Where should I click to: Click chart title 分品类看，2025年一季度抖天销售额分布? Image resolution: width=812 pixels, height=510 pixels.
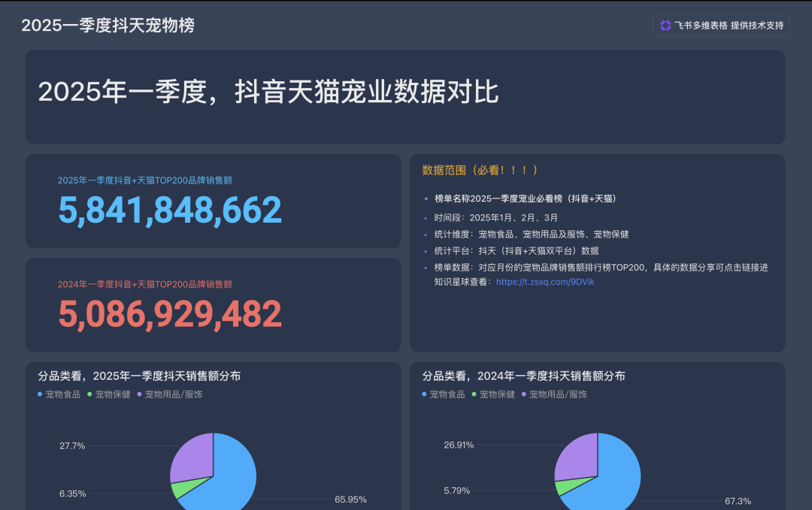pyautogui.click(x=139, y=376)
